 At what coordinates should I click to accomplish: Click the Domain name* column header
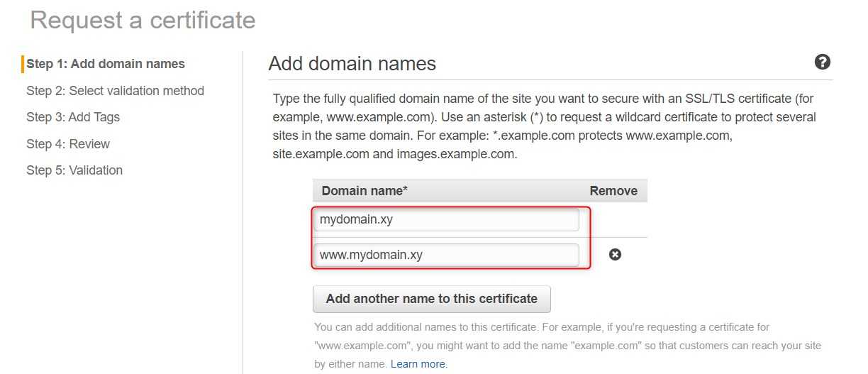(365, 191)
